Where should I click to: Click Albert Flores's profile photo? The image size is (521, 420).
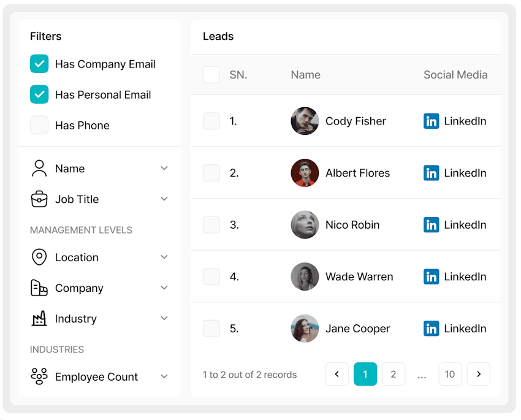[305, 173]
